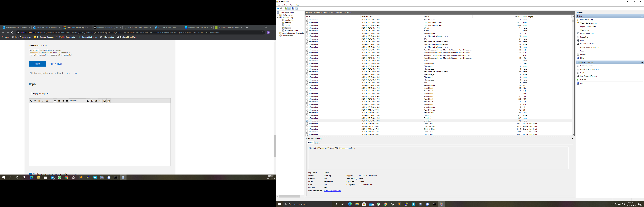Expand the Copy submenu arrow in Actions

642,73
